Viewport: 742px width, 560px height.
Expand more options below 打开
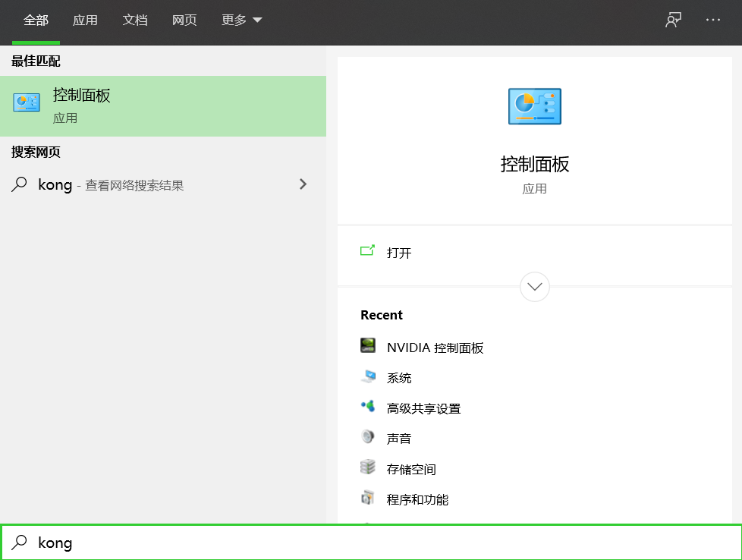pos(534,287)
